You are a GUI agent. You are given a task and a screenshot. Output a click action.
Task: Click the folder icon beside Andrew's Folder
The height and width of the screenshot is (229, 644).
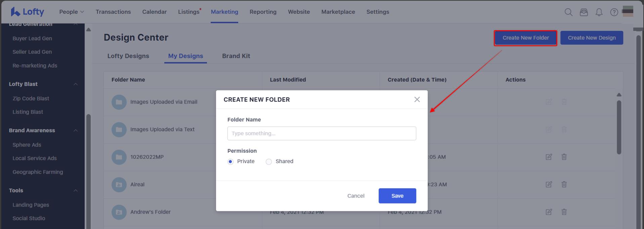(x=119, y=212)
